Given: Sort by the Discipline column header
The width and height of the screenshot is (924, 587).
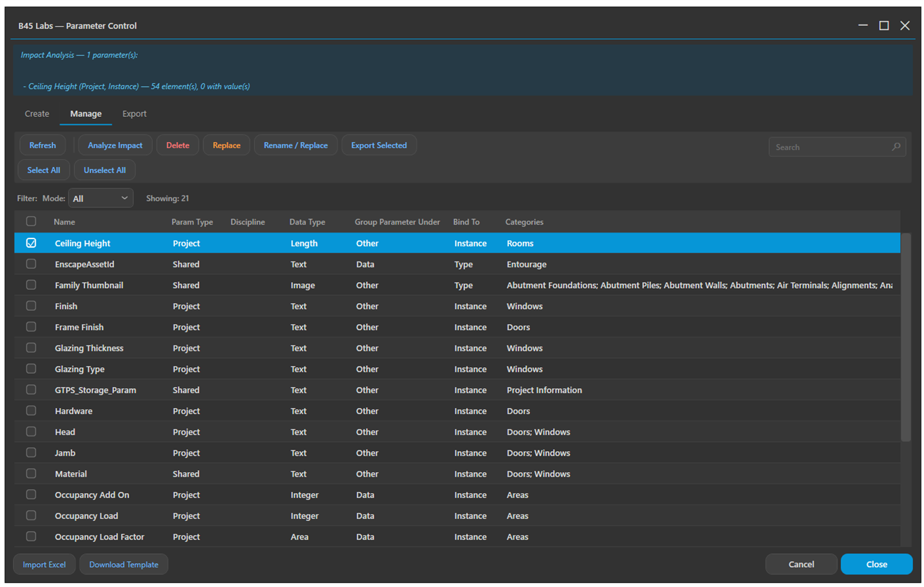Looking at the screenshot, I should point(247,222).
